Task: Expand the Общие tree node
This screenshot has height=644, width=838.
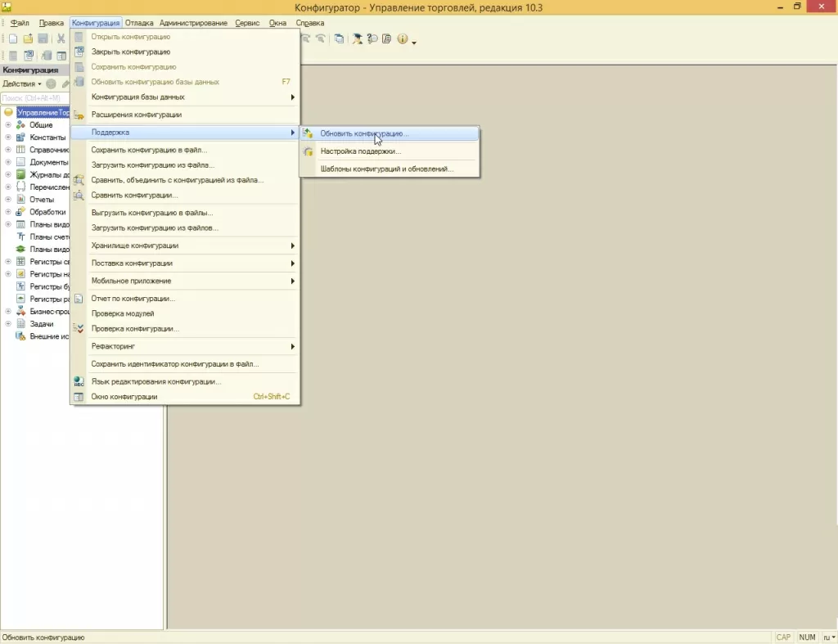Action: pyautogui.click(x=8, y=124)
